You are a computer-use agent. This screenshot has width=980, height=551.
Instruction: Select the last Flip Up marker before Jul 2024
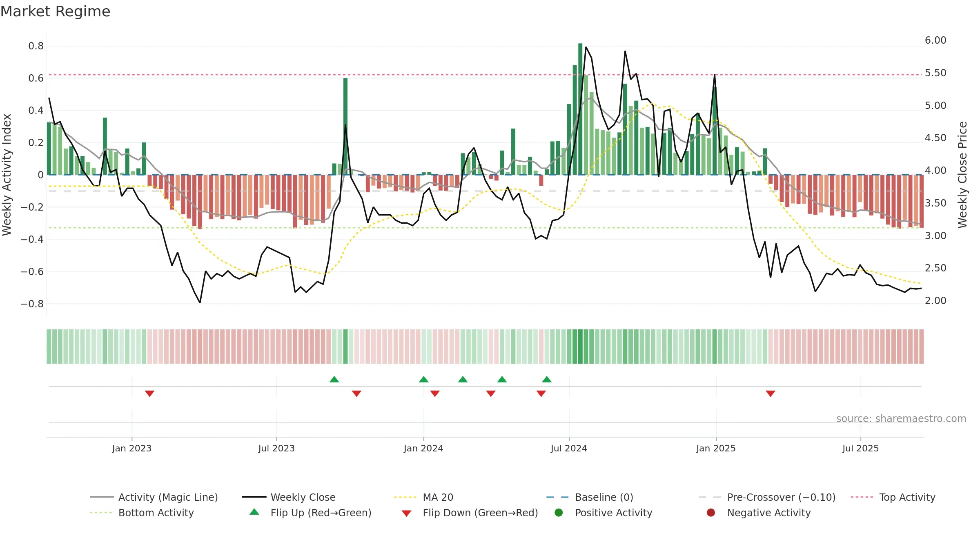(547, 379)
